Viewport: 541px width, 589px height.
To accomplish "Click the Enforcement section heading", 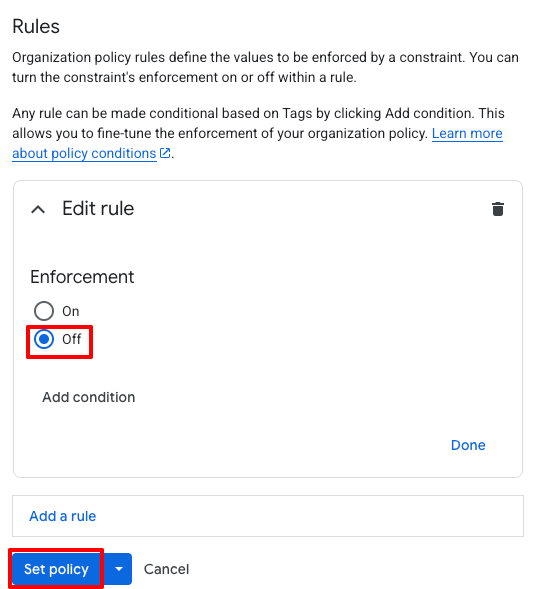I will 82,277.
